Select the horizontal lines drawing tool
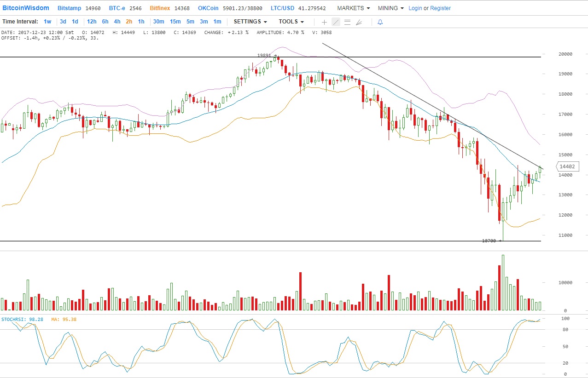This screenshot has height=378, width=588. coord(347,22)
